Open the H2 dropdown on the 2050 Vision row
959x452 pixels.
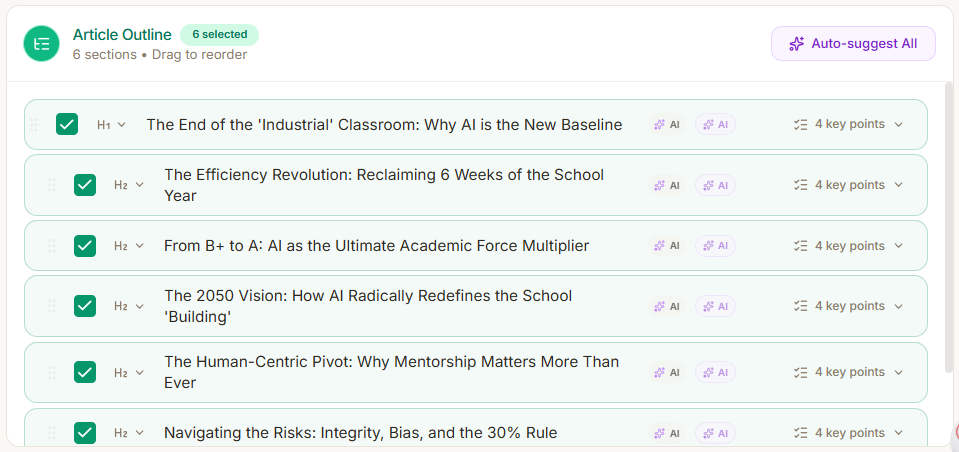click(129, 306)
